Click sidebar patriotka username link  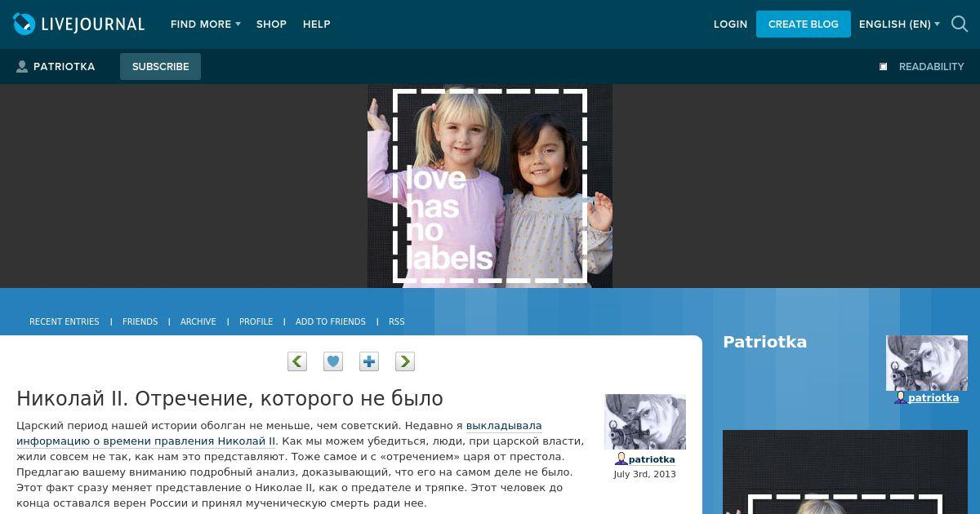point(933,398)
